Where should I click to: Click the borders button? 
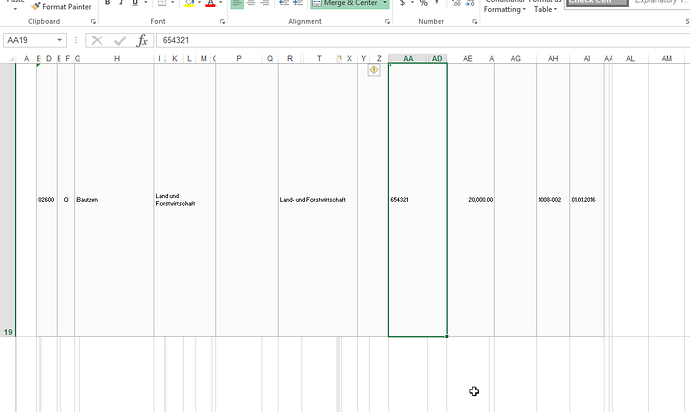coord(162,3)
